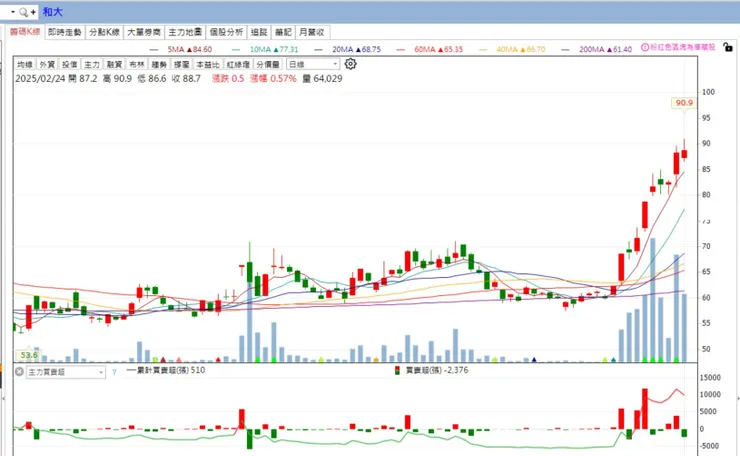Toggle the 布林 bands button
The height and width of the screenshot is (456, 740).
[x=137, y=64]
